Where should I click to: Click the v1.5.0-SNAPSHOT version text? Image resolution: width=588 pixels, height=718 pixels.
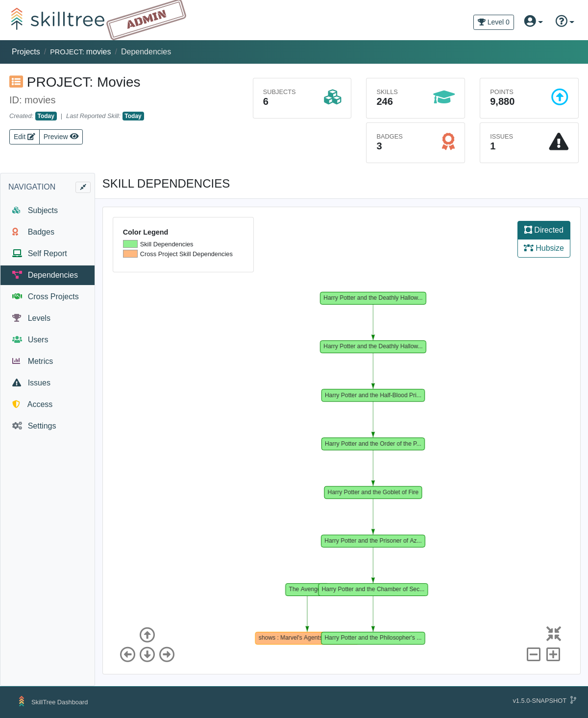539,701
